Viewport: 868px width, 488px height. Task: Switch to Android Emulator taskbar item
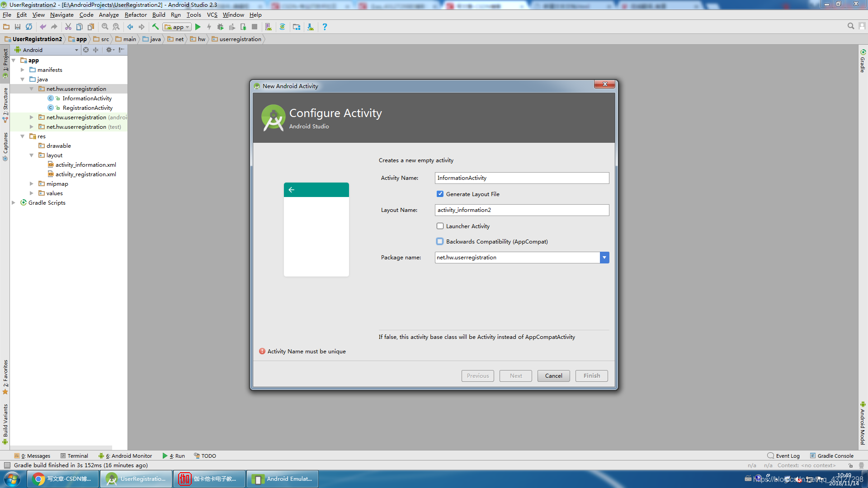(x=283, y=479)
